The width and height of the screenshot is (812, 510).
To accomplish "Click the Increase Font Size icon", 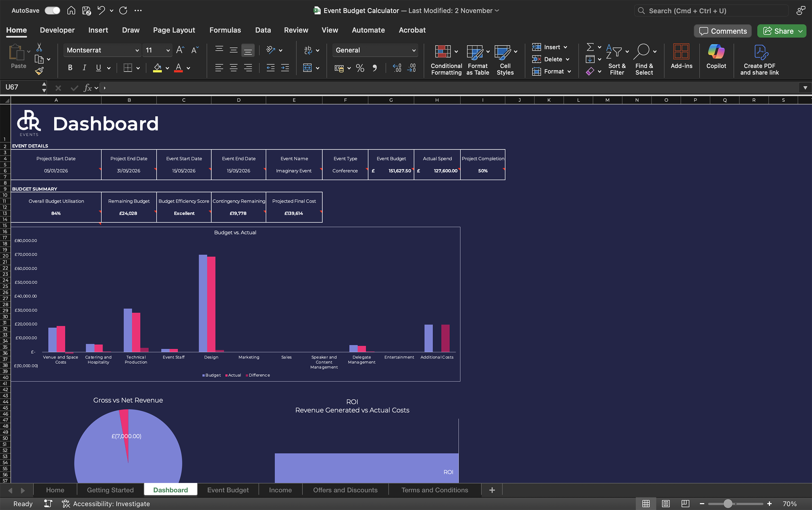I will click(180, 50).
